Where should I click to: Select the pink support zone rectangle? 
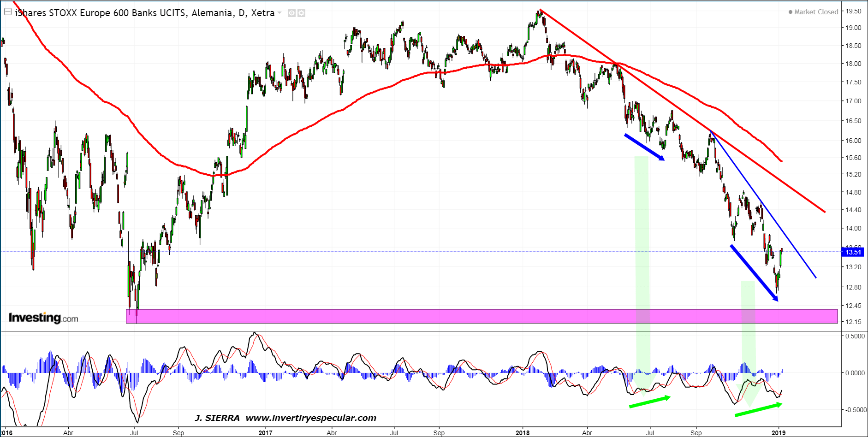tap(482, 316)
